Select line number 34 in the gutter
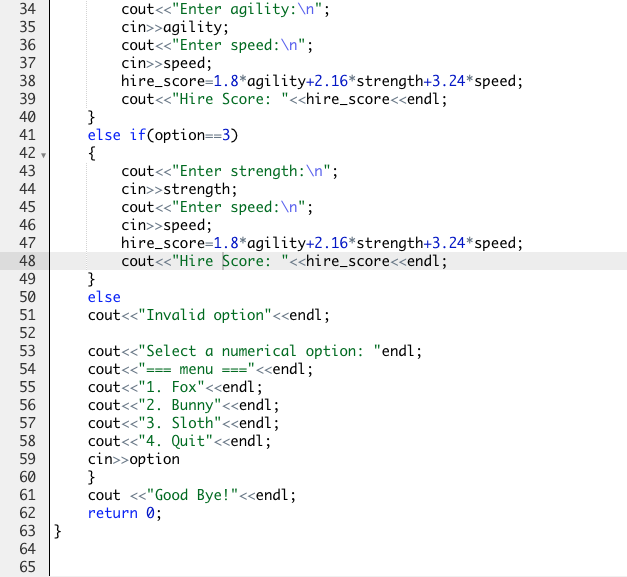627x577 pixels. point(27,9)
